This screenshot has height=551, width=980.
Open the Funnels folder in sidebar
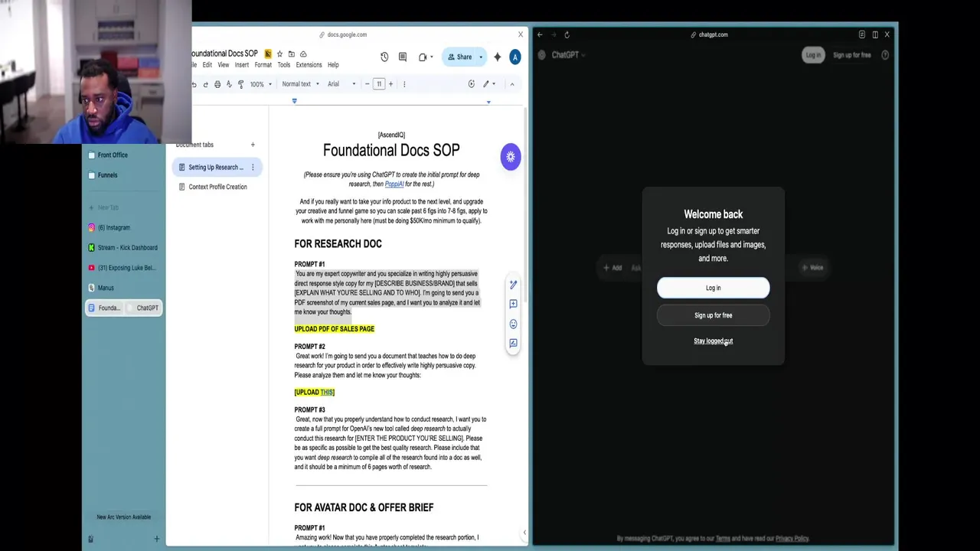point(123,175)
